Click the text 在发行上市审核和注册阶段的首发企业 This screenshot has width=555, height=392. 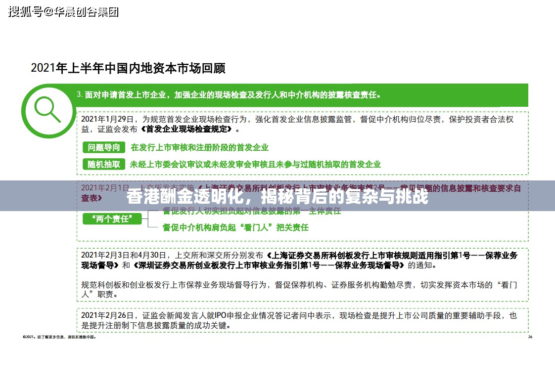click(199, 147)
